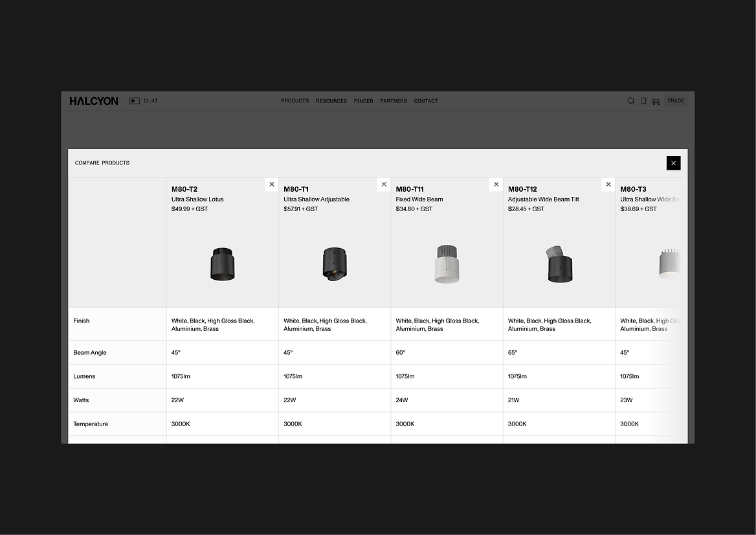Go to the Finder page
The width and height of the screenshot is (756, 535).
[364, 101]
